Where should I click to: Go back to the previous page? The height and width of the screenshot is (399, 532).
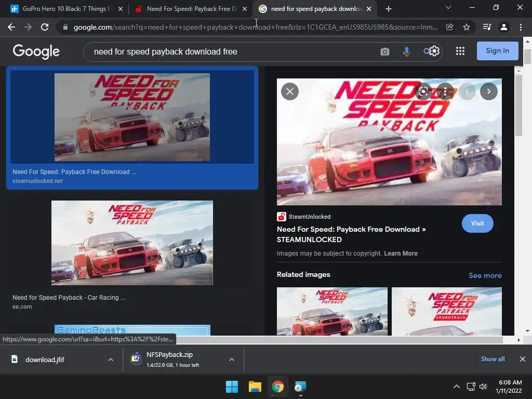pyautogui.click(x=11, y=27)
